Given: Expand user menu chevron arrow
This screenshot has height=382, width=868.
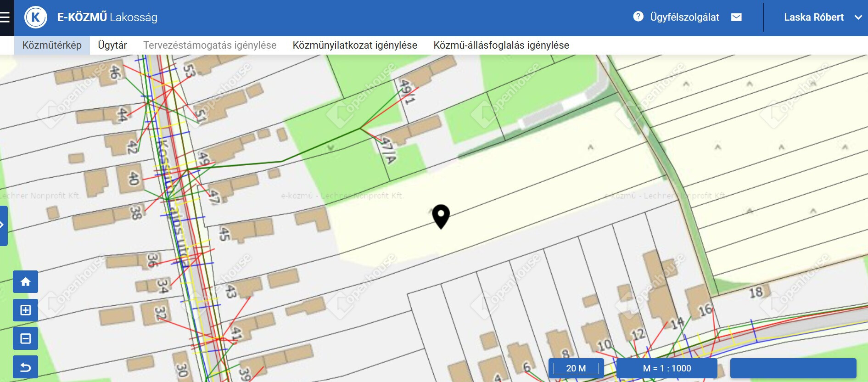Looking at the screenshot, I should 858,17.
